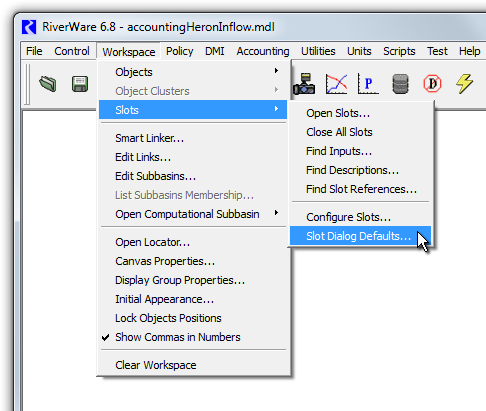Click the red D diagnostics icon
Viewport: 486px width, 411px height.
432,84
